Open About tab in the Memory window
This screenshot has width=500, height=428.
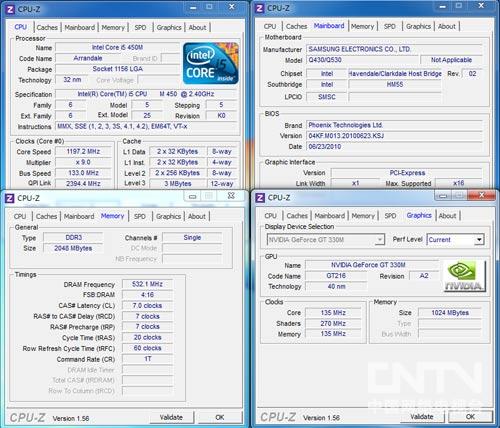click(x=197, y=216)
